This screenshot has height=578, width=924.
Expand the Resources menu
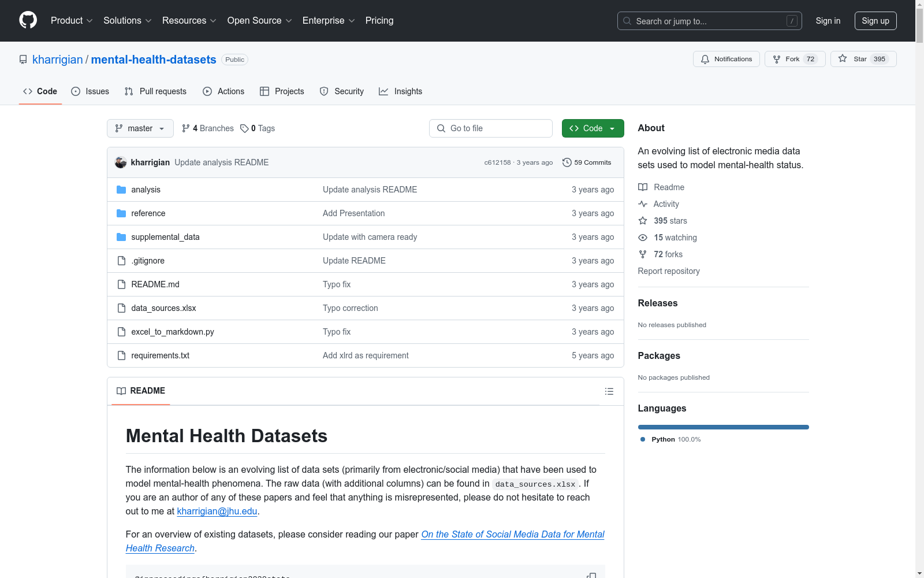click(x=189, y=21)
